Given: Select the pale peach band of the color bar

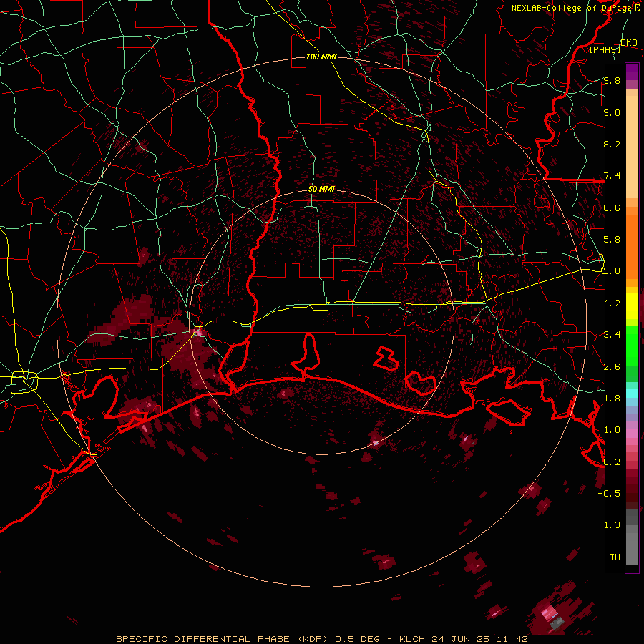Looking at the screenshot, I should pos(632,147).
